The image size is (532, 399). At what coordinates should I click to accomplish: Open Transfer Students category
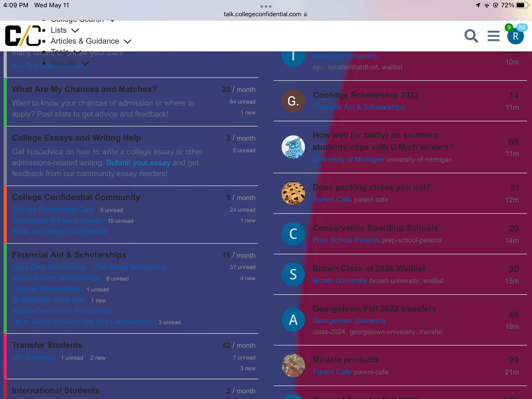pyautogui.click(x=47, y=345)
